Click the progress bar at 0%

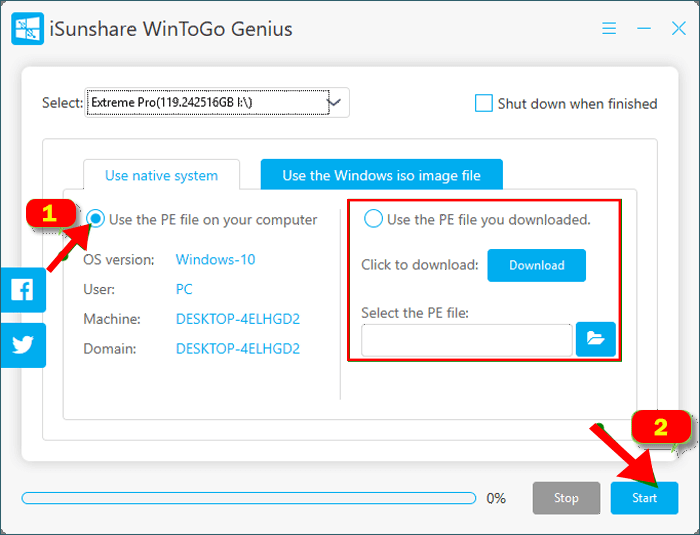click(x=248, y=497)
